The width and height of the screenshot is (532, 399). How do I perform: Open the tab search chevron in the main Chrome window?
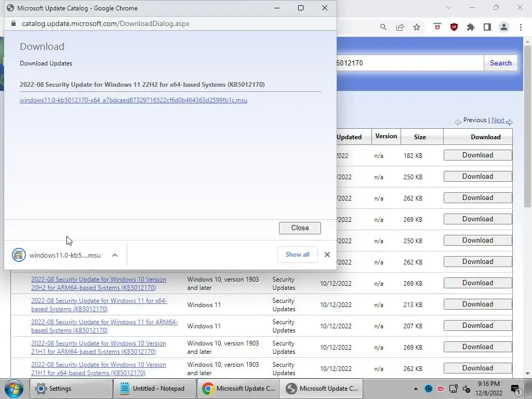tap(448, 7)
